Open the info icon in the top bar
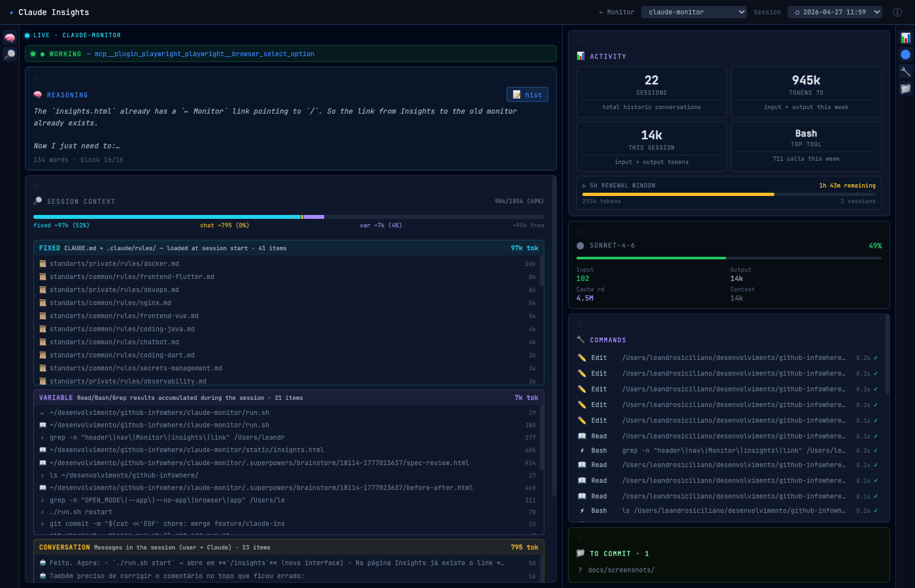The width and height of the screenshot is (915, 588). pyautogui.click(x=897, y=12)
